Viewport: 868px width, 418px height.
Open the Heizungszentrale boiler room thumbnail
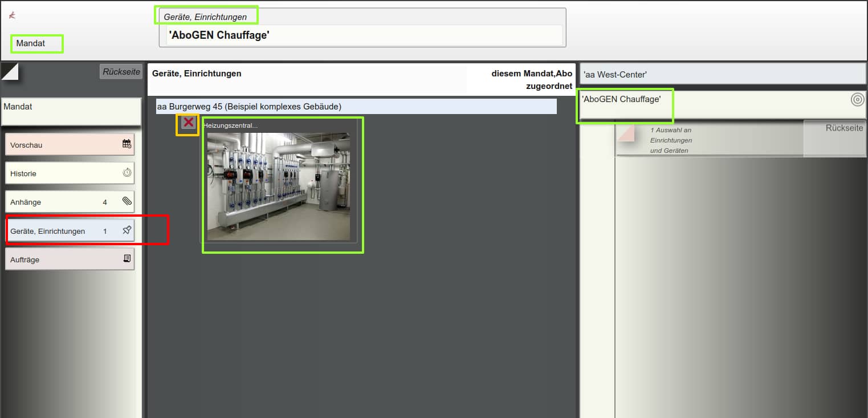pos(279,186)
